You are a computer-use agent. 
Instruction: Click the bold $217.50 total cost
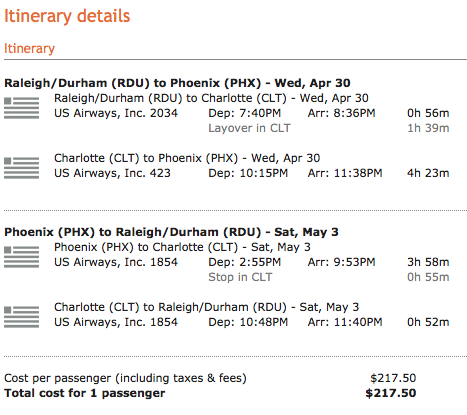pos(391,393)
